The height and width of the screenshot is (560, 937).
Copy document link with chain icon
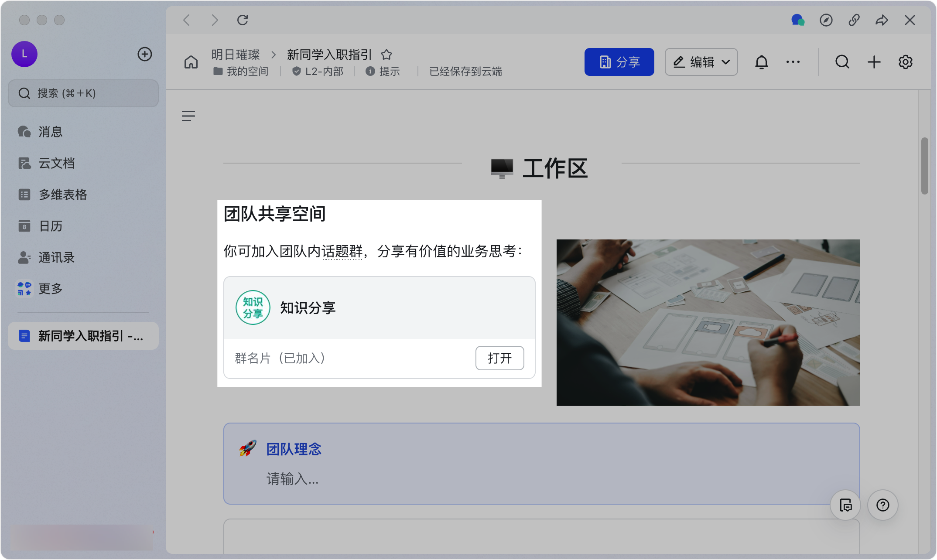(854, 20)
